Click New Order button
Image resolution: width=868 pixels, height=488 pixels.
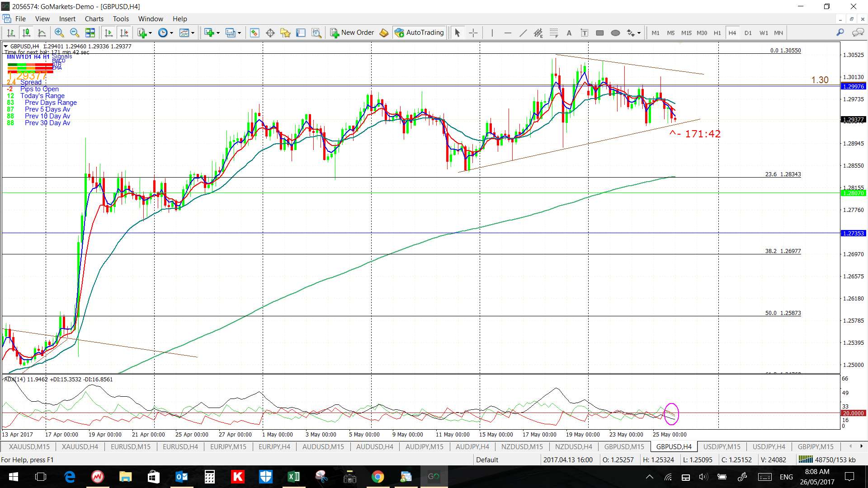[352, 33]
